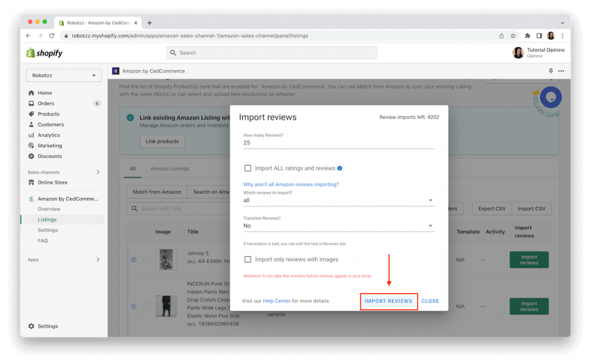Click the Marketing target icon

point(31,145)
